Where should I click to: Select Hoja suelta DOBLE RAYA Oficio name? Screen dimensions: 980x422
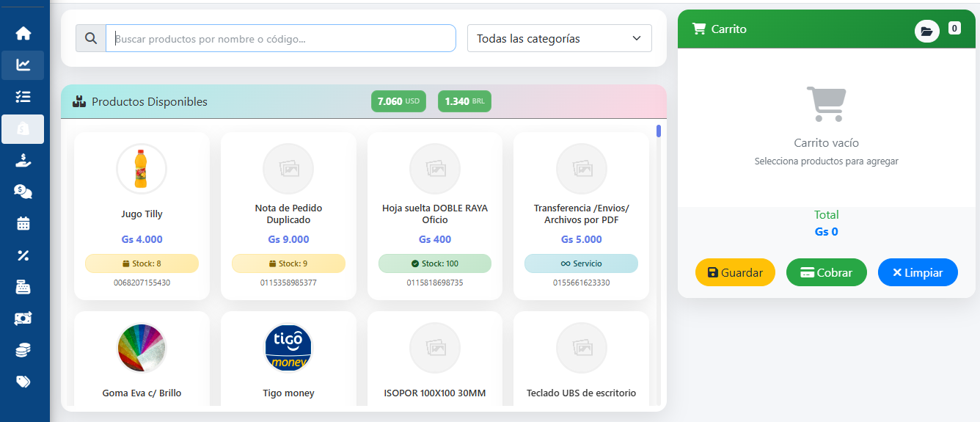435,214
